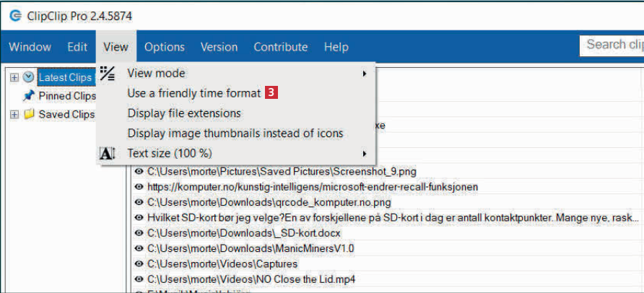Toggle Display file extensions option
Screen dimensions: 644x293
coord(236,113)
